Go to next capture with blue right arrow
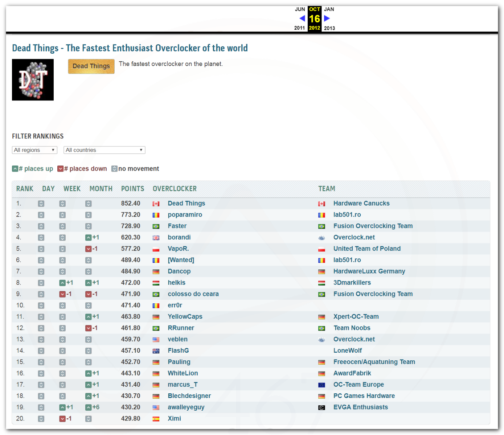This screenshot has height=435, width=504. (327, 18)
